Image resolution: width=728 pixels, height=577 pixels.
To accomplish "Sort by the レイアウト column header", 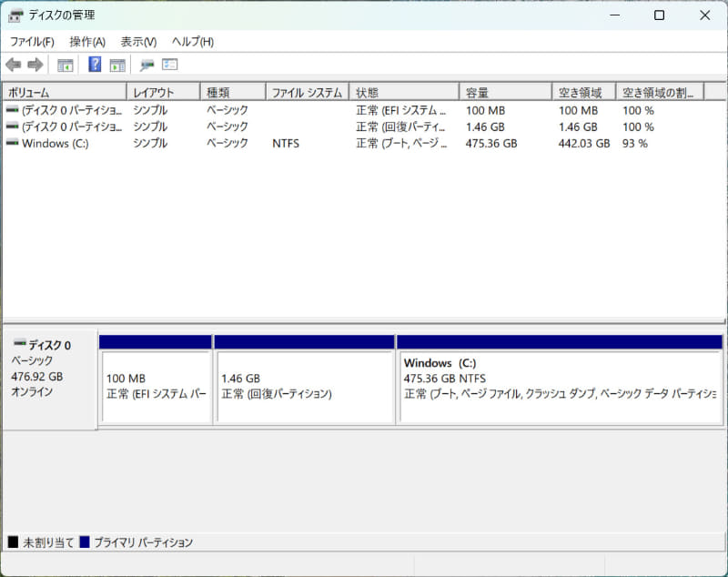I will click(164, 93).
